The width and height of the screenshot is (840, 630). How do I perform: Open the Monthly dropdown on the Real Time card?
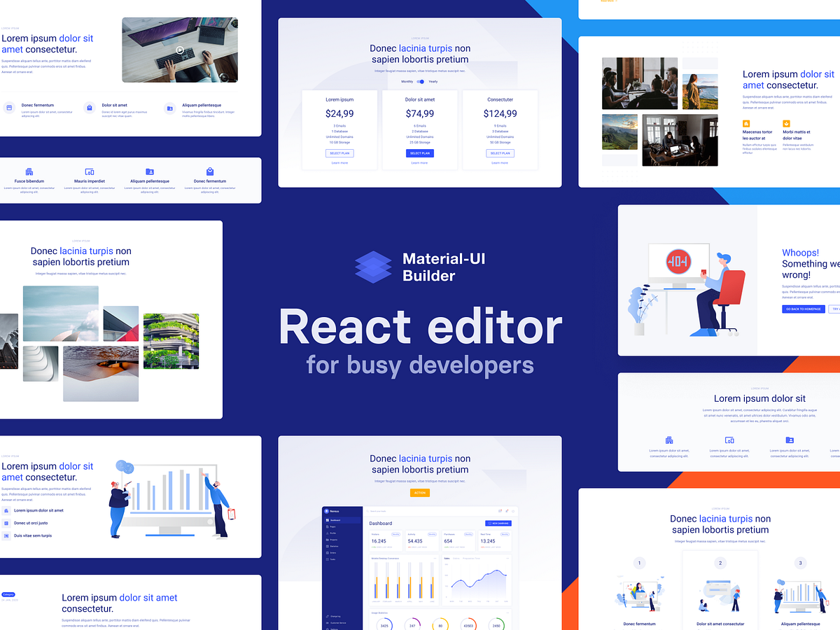tap(505, 534)
